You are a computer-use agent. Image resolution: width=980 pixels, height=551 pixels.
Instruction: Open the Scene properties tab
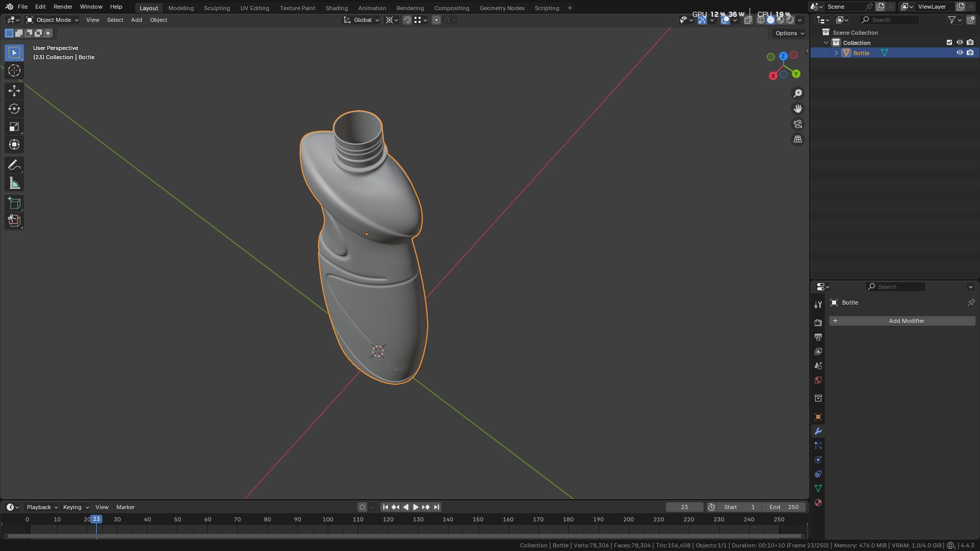[x=818, y=365]
